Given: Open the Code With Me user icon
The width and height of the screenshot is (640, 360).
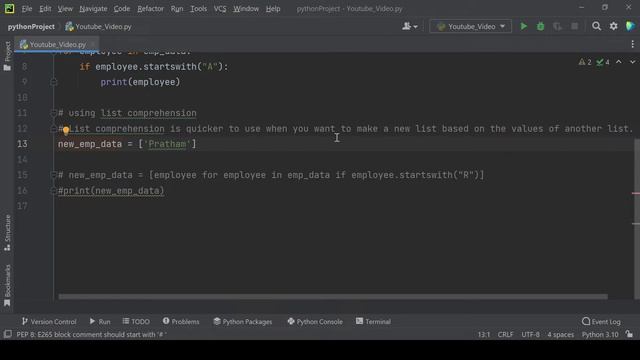Looking at the screenshot, I should click(x=410, y=27).
